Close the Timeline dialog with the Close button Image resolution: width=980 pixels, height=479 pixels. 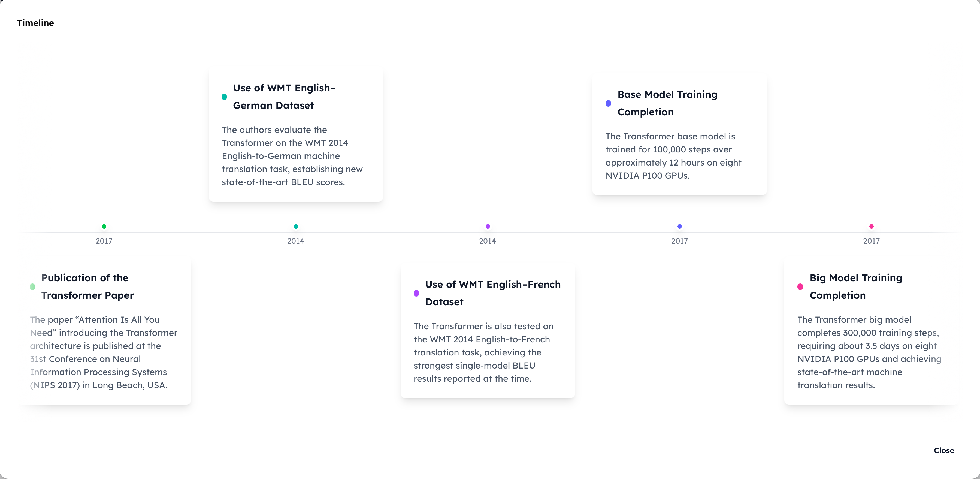944,450
